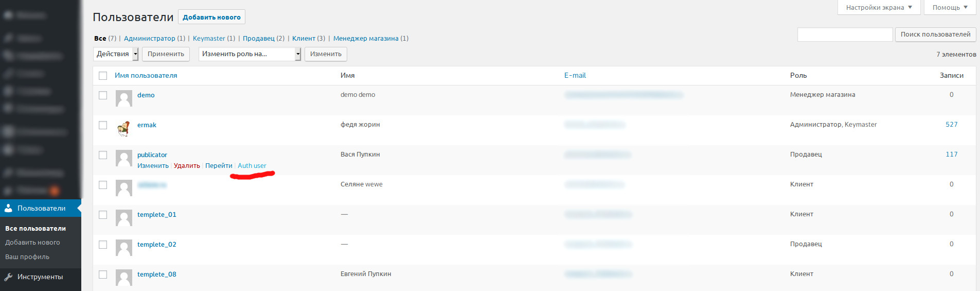Click Удалить under publicator
Image resolution: width=980 pixels, height=291 pixels.
pyautogui.click(x=187, y=166)
